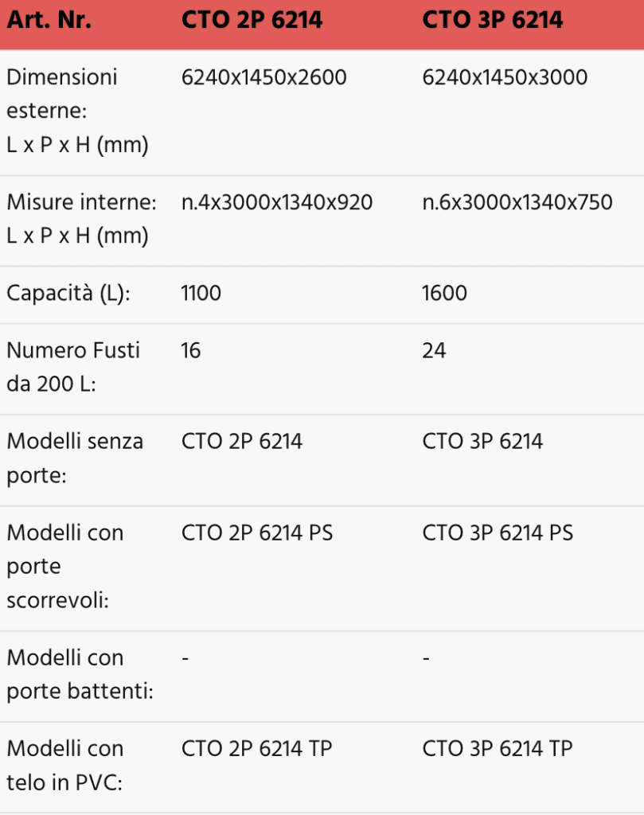The height and width of the screenshot is (815, 644).
Task: Select the CTO 2P 6214 column header
Action: [252, 20]
